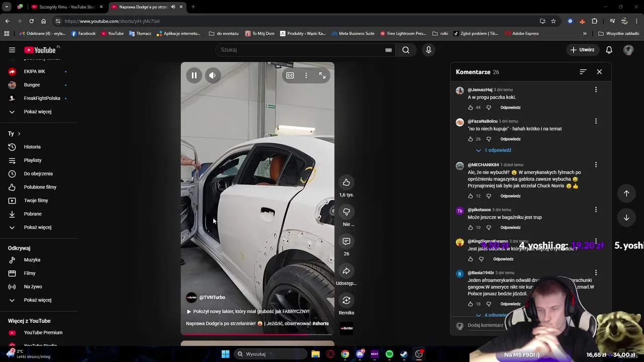The image size is (644, 362).
Task: Reply to @FazaNaBolcu's comment
Action: click(x=510, y=139)
